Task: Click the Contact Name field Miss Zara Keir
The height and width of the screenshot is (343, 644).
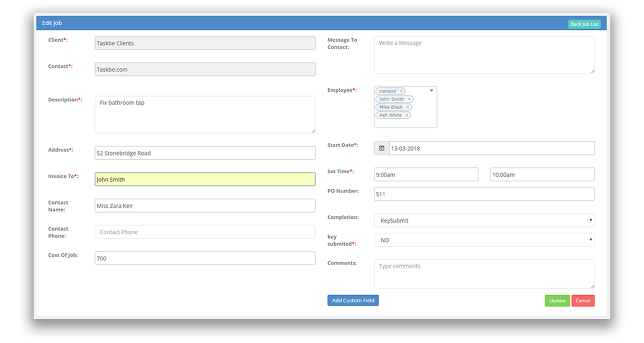Action: click(205, 206)
